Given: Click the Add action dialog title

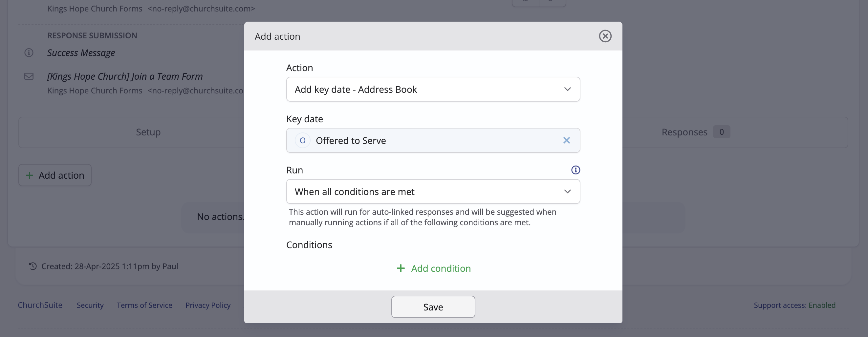Looking at the screenshot, I should tap(277, 36).
